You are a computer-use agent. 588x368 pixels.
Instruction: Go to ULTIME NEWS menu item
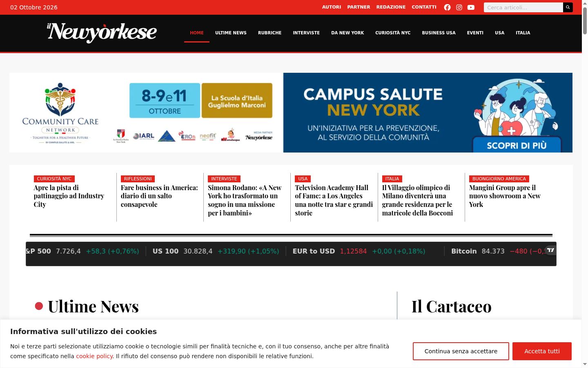[x=231, y=33]
